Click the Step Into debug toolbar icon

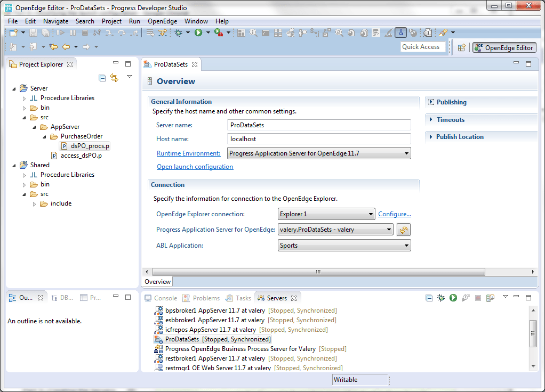point(109,32)
